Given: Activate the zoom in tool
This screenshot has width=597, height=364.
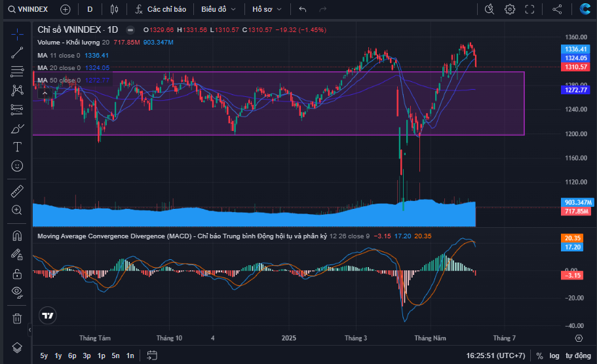Looking at the screenshot, I should click(17, 210).
